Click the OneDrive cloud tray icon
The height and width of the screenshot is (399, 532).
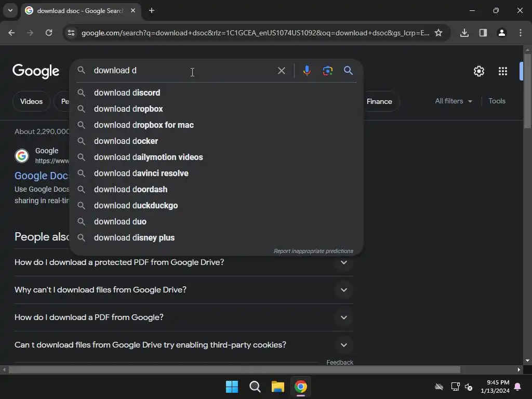tap(439, 387)
